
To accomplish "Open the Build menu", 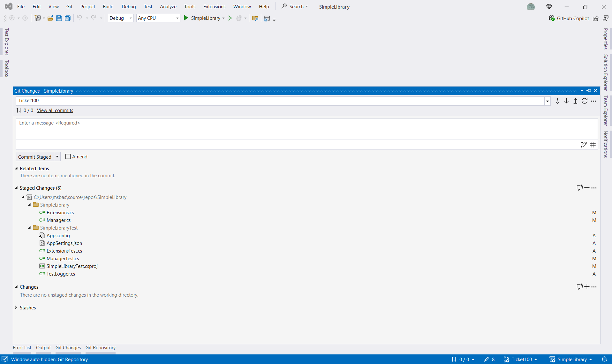I will coord(108,6).
